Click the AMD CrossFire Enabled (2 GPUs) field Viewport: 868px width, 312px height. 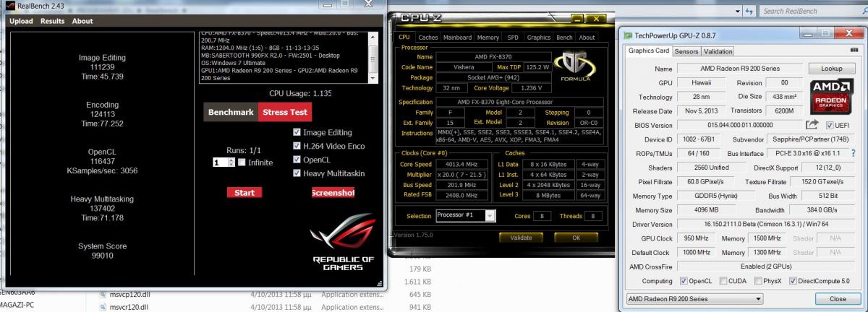(765, 266)
